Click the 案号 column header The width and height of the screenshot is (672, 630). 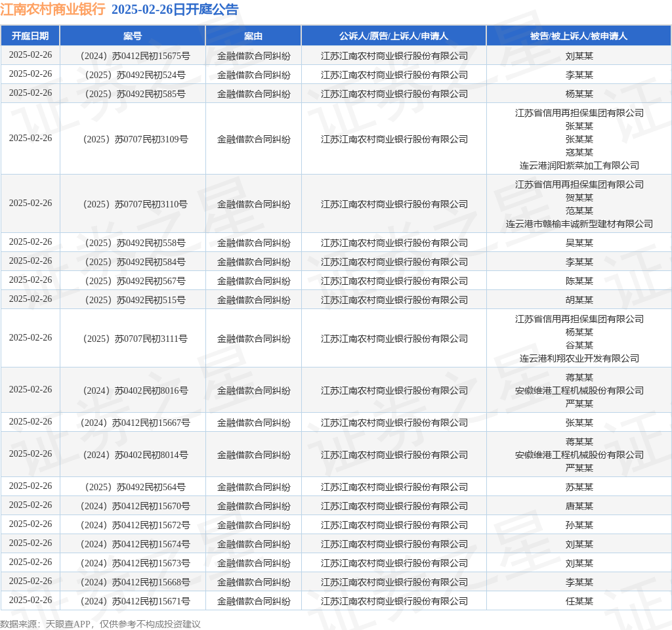point(133,35)
